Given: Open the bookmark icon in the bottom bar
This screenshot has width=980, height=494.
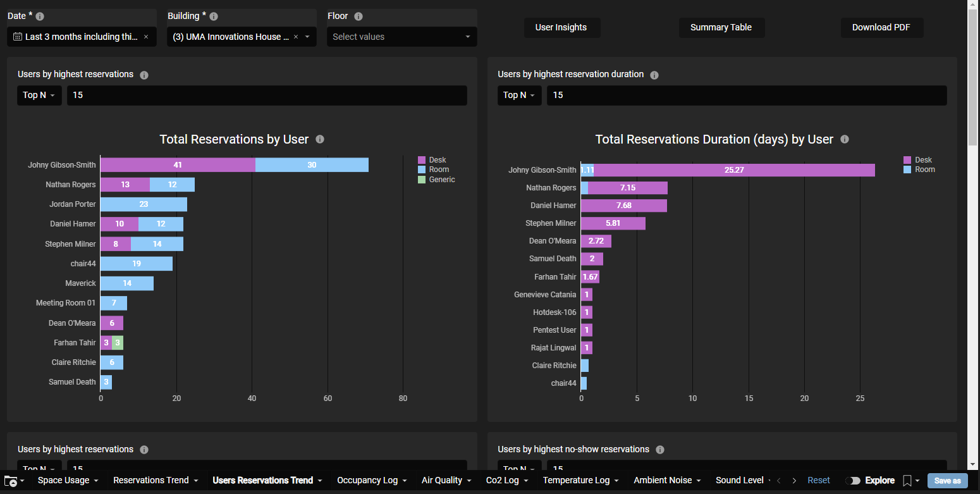Looking at the screenshot, I should pos(907,481).
